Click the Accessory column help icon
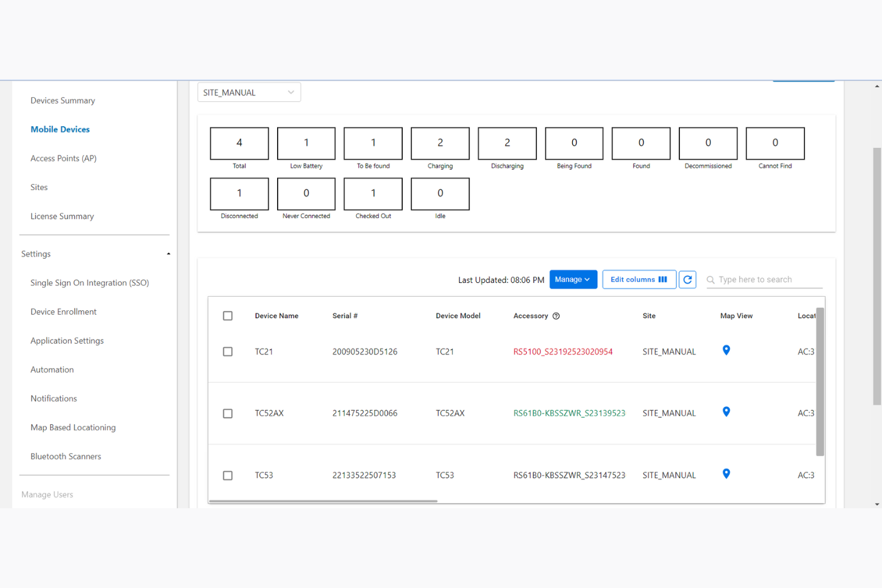 (x=556, y=316)
